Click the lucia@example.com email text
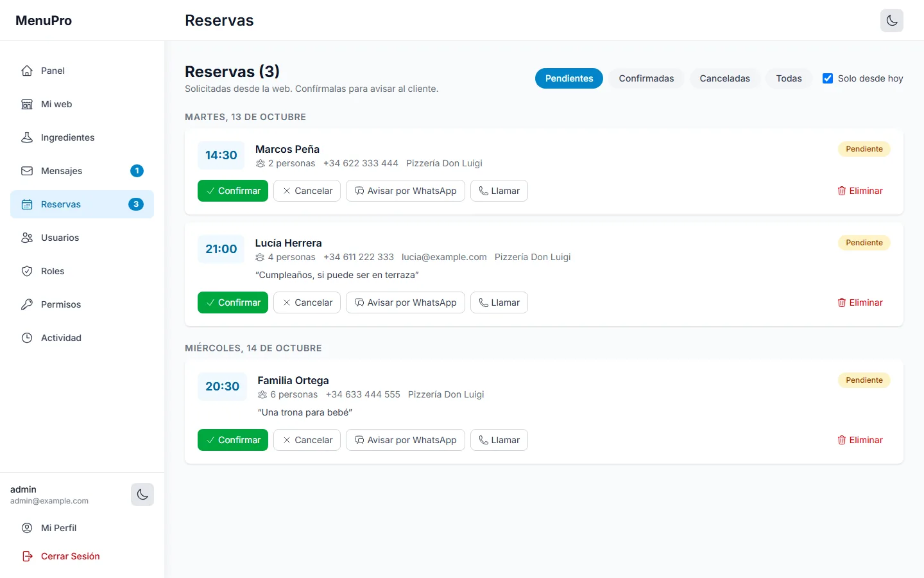This screenshot has height=578, width=924. [x=444, y=257]
